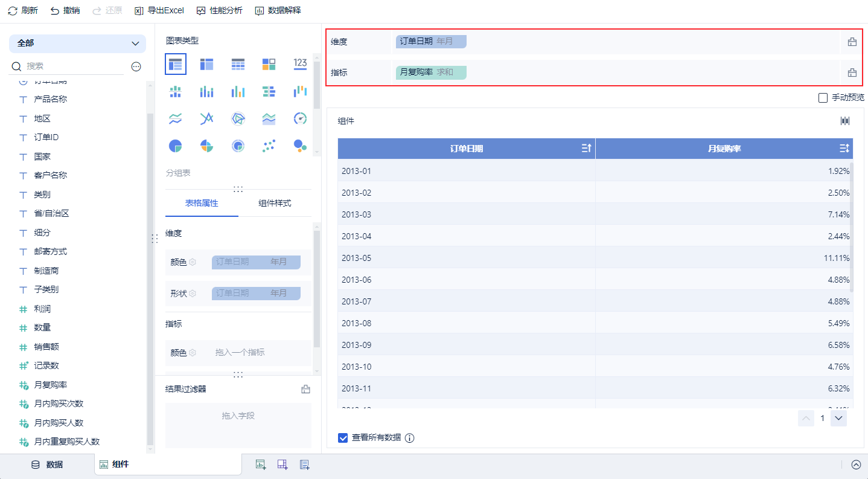Click the scatter plot chart icon
Screen dimensions: 868x479
click(269, 146)
